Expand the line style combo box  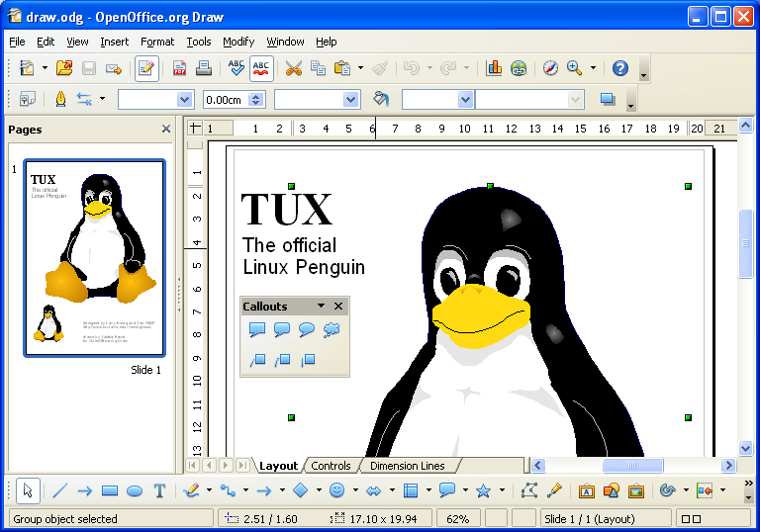coord(184,99)
